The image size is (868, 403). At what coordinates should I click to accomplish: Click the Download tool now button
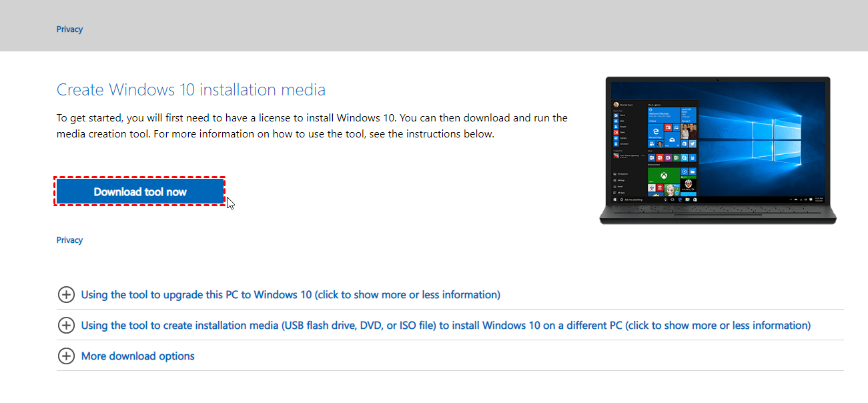coord(139,191)
